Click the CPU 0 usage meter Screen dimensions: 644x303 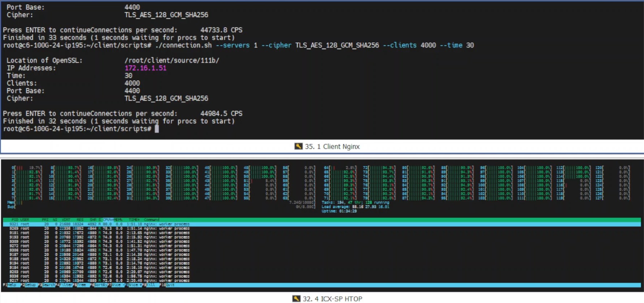coord(27,168)
